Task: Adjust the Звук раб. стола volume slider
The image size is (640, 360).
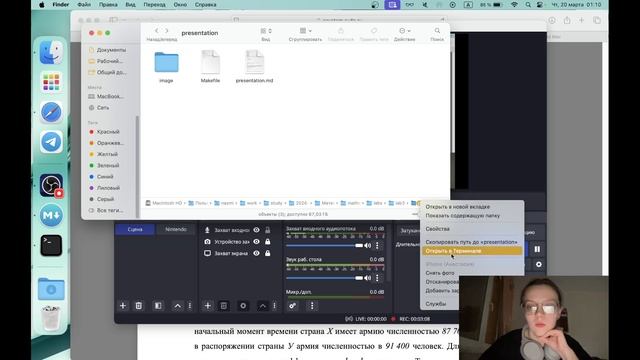Action: [x=324, y=278]
